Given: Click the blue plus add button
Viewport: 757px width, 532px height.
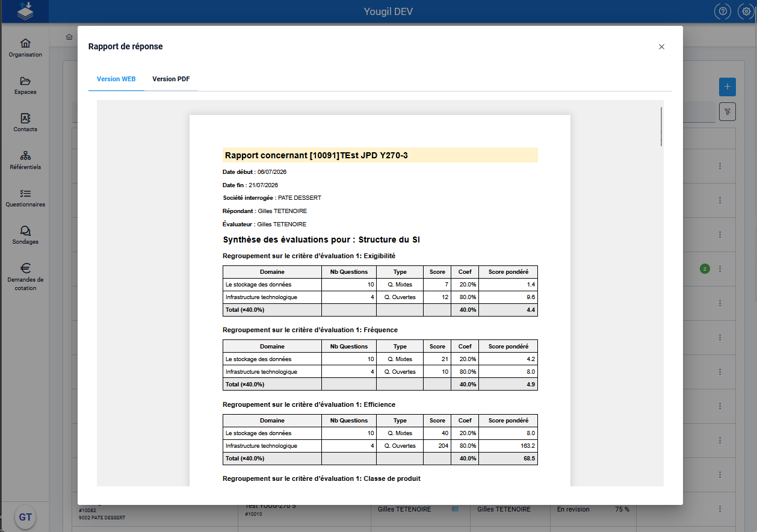Looking at the screenshot, I should [x=728, y=87].
